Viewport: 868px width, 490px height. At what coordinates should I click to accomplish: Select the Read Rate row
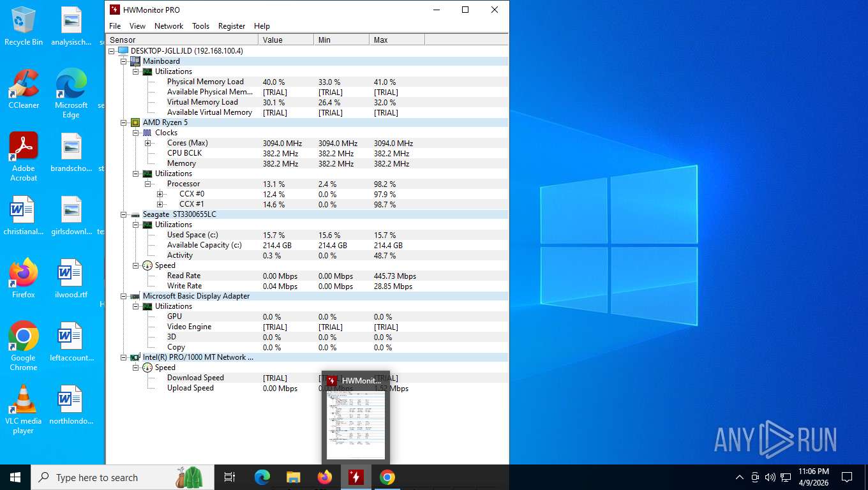pos(307,276)
